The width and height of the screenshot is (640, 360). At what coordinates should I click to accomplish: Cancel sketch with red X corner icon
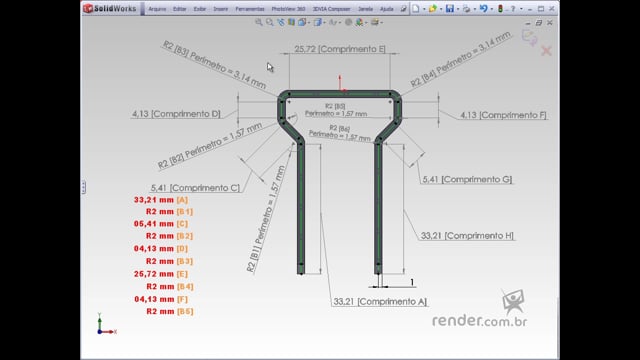click(x=546, y=51)
